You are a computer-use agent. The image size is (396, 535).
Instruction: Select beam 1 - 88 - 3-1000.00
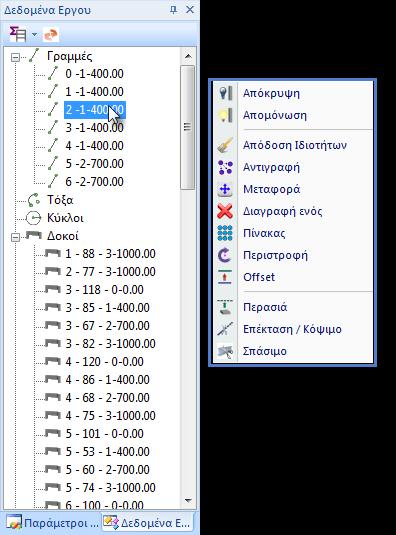pyautogui.click(x=111, y=254)
